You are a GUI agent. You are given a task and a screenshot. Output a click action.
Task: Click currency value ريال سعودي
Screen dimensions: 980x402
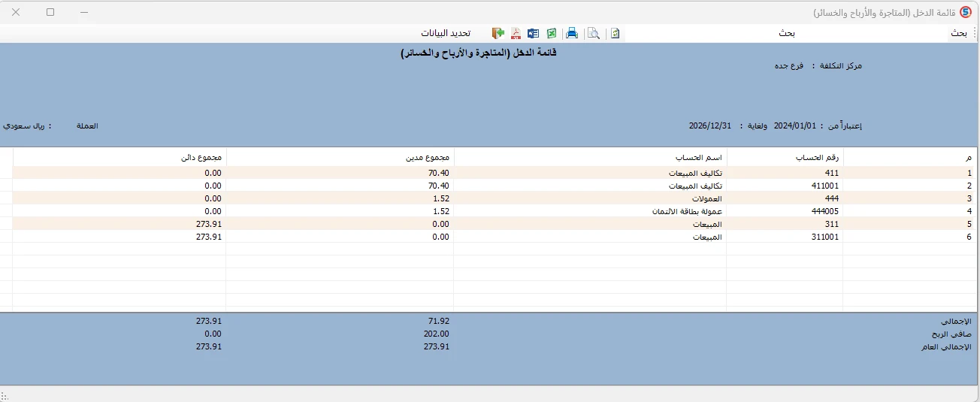pyautogui.click(x=23, y=125)
